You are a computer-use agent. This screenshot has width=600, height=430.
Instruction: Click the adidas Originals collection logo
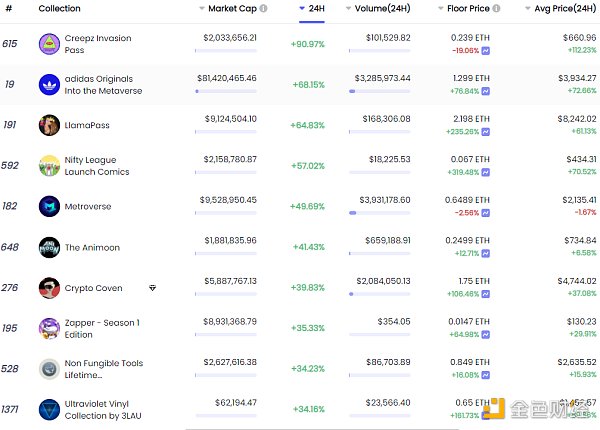49,85
